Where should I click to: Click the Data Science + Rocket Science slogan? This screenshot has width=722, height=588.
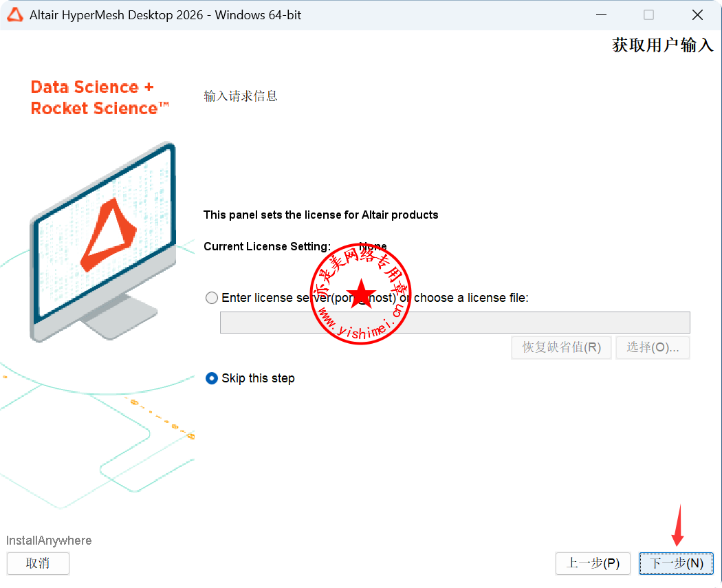(x=100, y=97)
